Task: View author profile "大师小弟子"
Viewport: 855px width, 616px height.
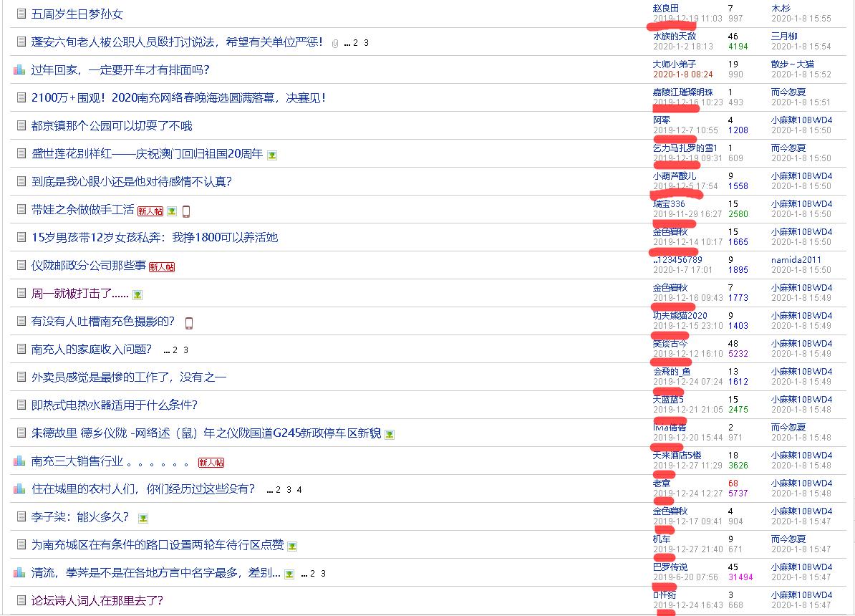Action: pos(674,64)
